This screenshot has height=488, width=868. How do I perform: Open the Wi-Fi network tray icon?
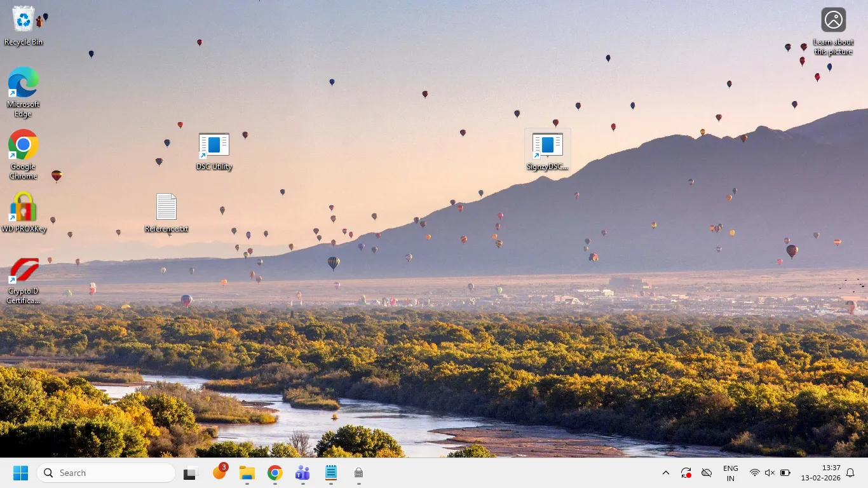click(x=755, y=473)
